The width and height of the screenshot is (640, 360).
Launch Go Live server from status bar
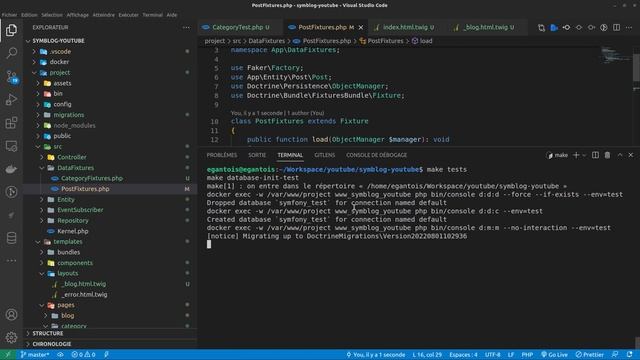(x=554, y=355)
